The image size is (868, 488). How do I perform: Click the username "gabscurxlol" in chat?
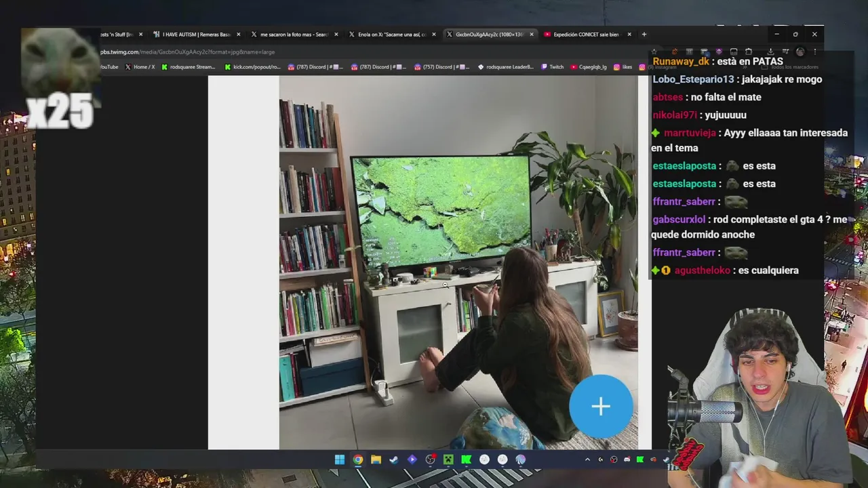[x=679, y=220]
